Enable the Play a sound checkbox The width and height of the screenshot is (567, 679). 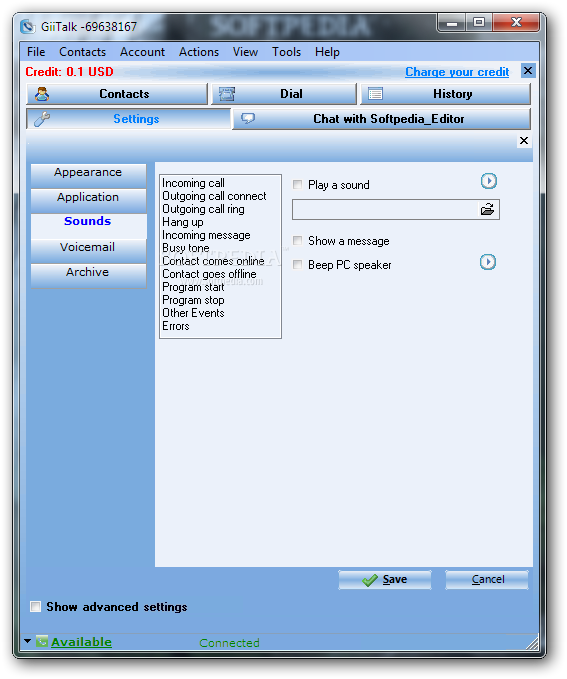298,185
